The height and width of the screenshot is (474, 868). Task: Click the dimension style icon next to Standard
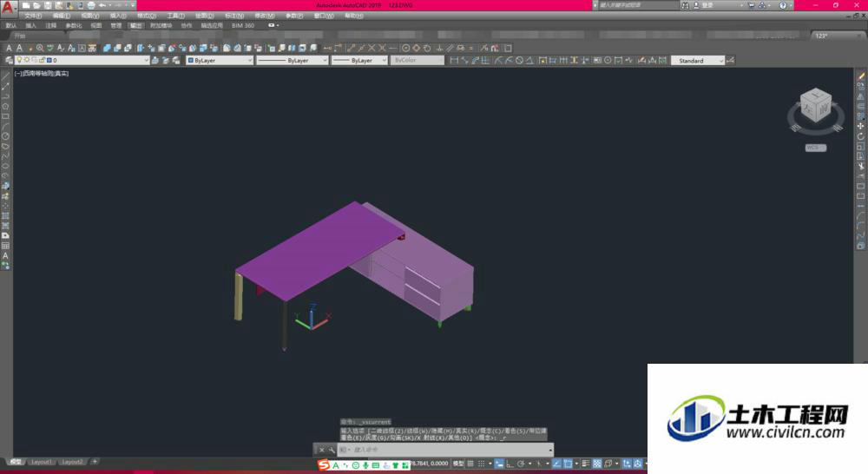(x=731, y=61)
